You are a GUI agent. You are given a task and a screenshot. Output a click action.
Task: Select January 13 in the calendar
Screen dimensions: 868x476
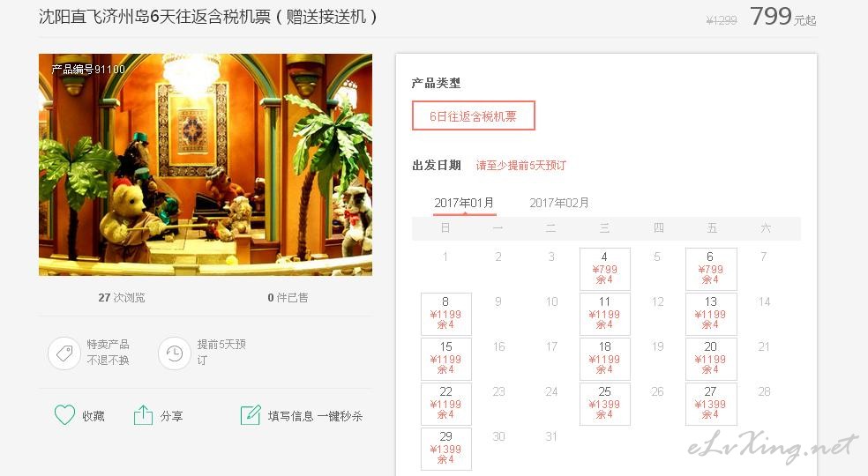click(711, 314)
